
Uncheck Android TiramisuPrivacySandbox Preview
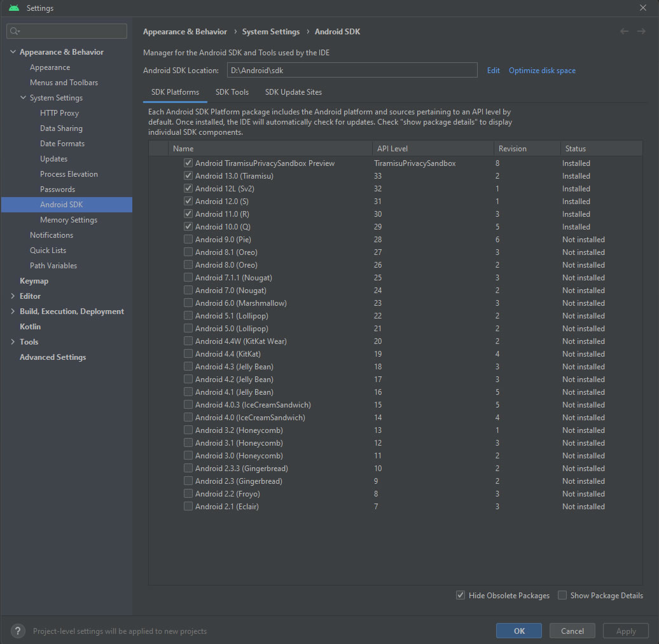188,163
